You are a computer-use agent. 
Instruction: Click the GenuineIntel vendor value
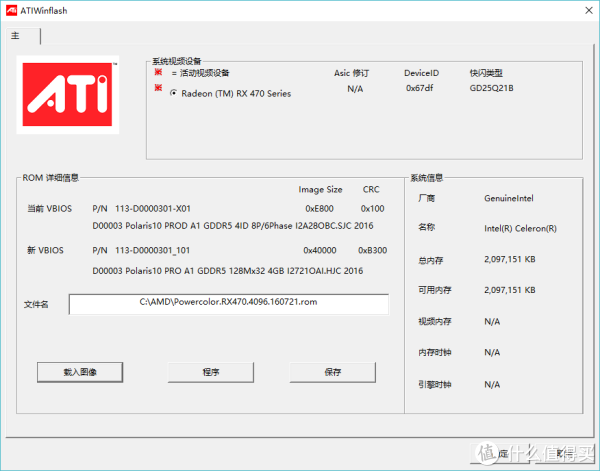click(x=509, y=198)
